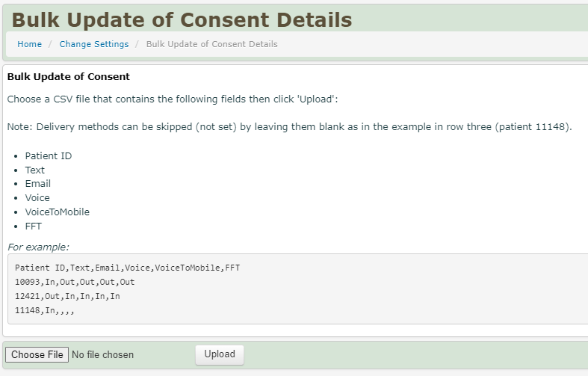Click the example row beginning 11148
The width and height of the screenshot is (588, 376).
45,310
